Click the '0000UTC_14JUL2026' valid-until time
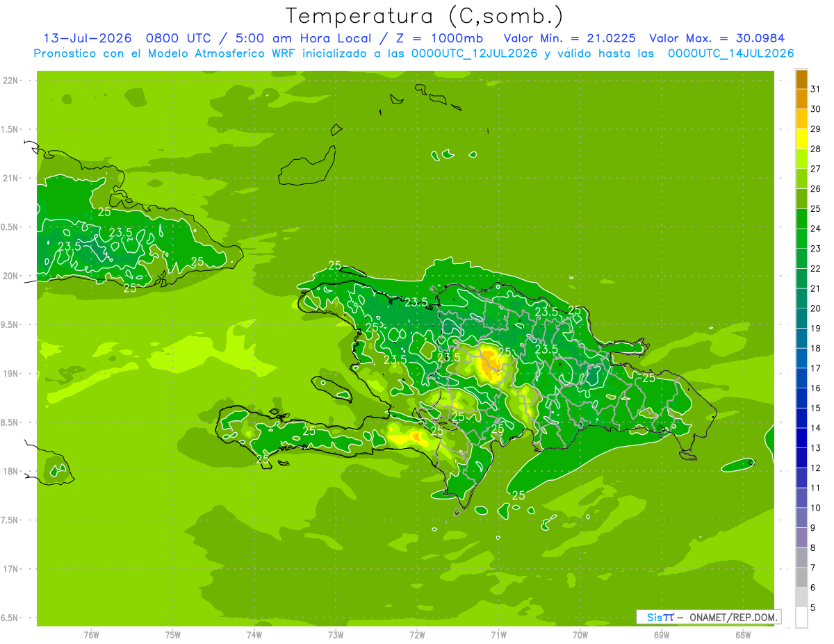 [731, 53]
